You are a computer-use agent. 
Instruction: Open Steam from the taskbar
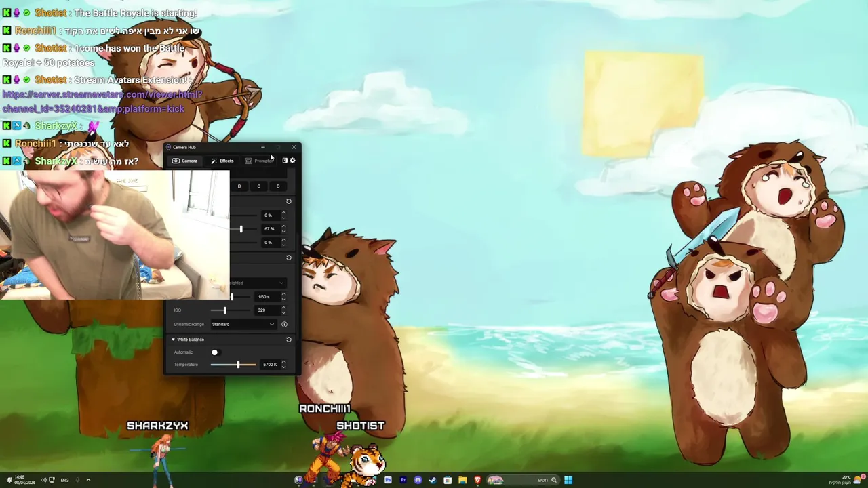point(433,480)
